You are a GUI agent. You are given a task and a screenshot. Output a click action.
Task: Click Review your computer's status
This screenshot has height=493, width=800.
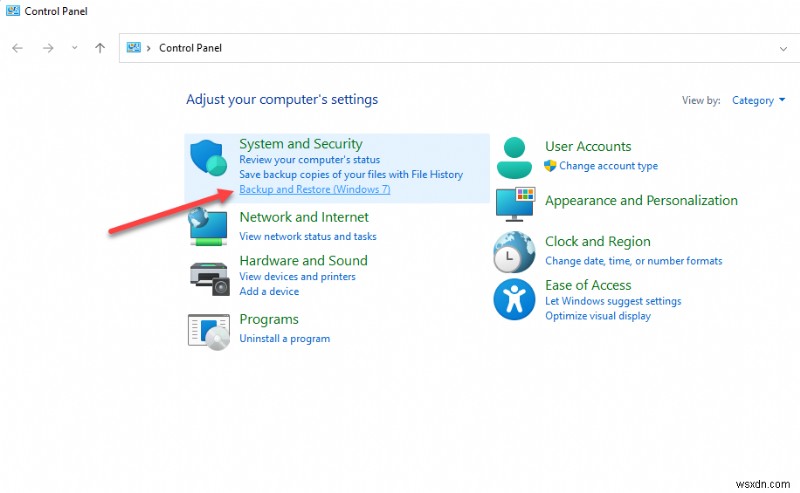310,160
